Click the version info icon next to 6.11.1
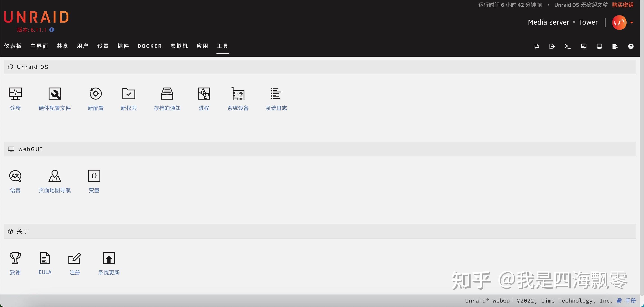The height and width of the screenshot is (307, 644). click(52, 30)
